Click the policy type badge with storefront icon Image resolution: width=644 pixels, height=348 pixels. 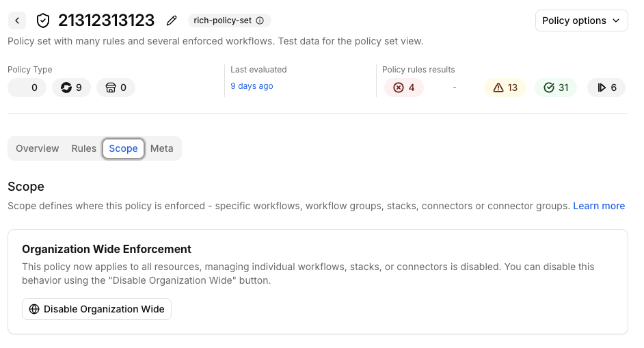pos(116,88)
